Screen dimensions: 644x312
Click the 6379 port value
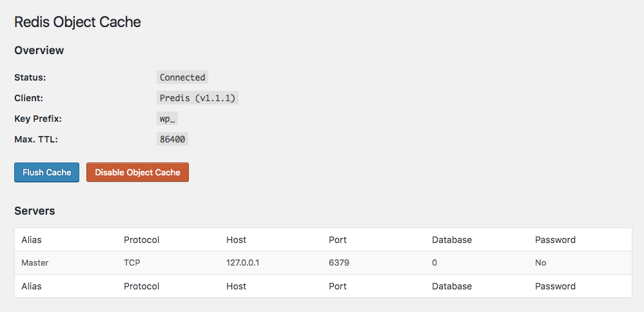339,263
